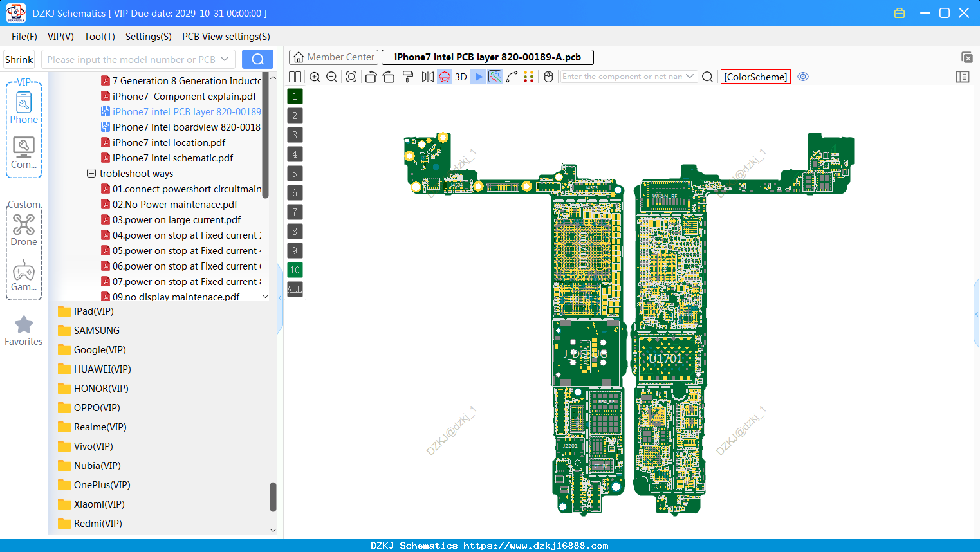Open component or net name dropdown
The height and width of the screenshot is (552, 980).
690,77
